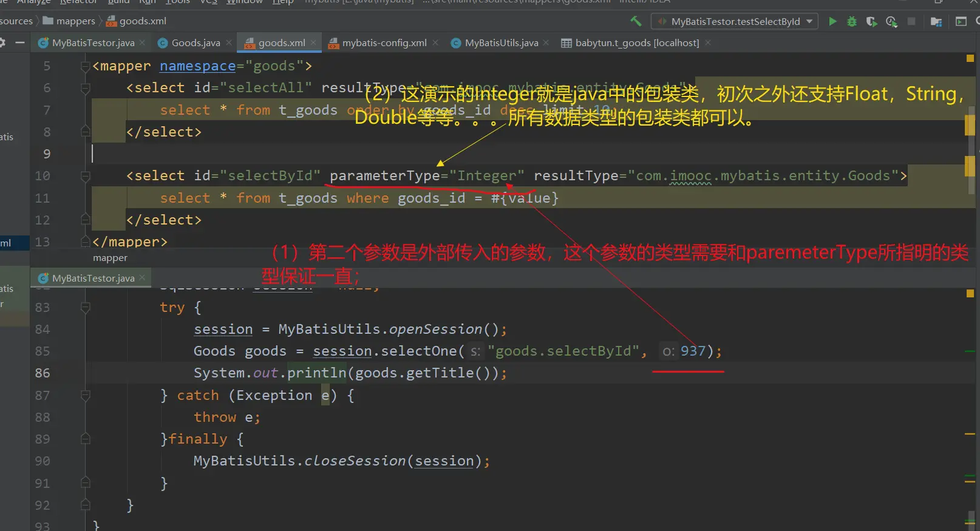The image size is (980, 531).
Task: Hide side panel using minus icon
Action: pos(20,42)
